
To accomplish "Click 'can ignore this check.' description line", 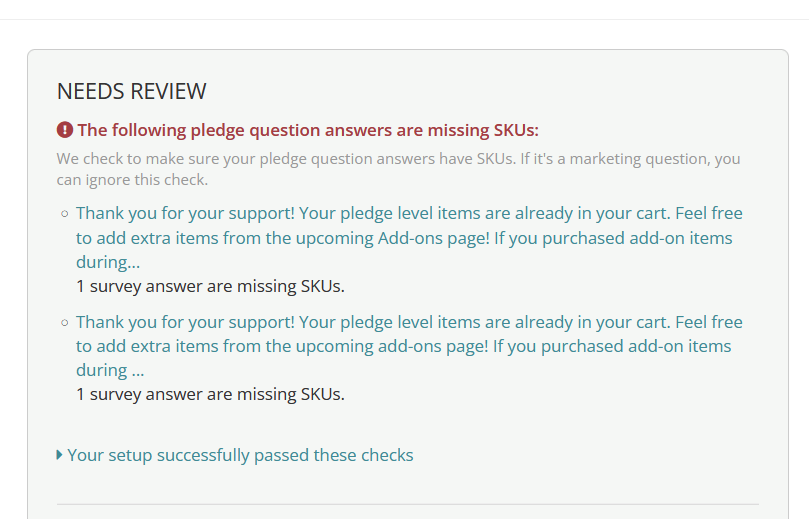I will click(132, 180).
